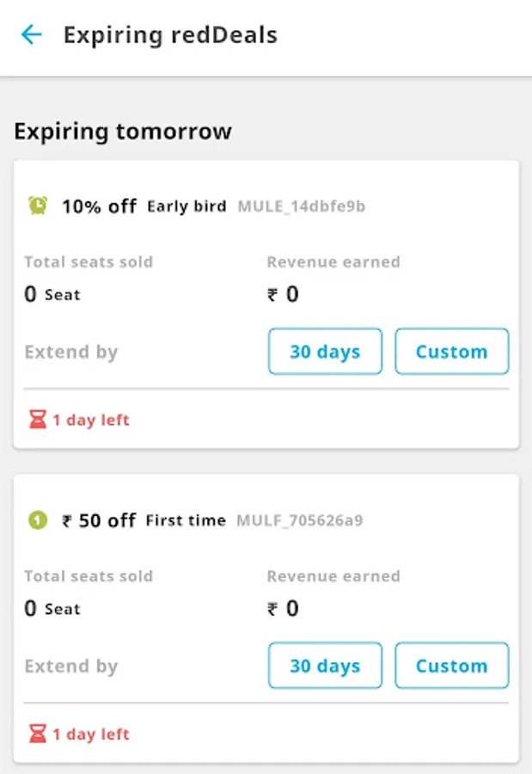Tap the "Expiring tomorrow" section heading
The width and height of the screenshot is (532, 774).
123,132
